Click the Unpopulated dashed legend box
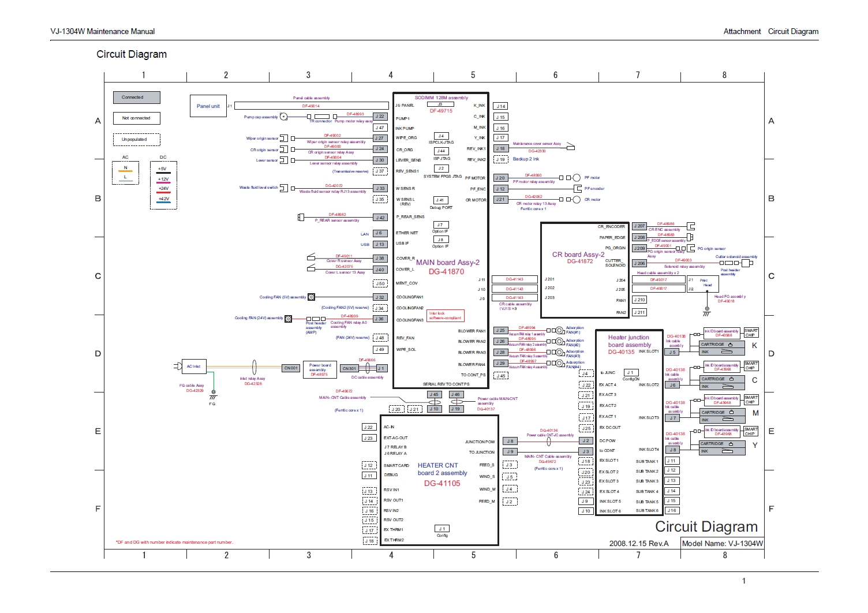The image size is (868, 613). pyautogui.click(x=136, y=140)
